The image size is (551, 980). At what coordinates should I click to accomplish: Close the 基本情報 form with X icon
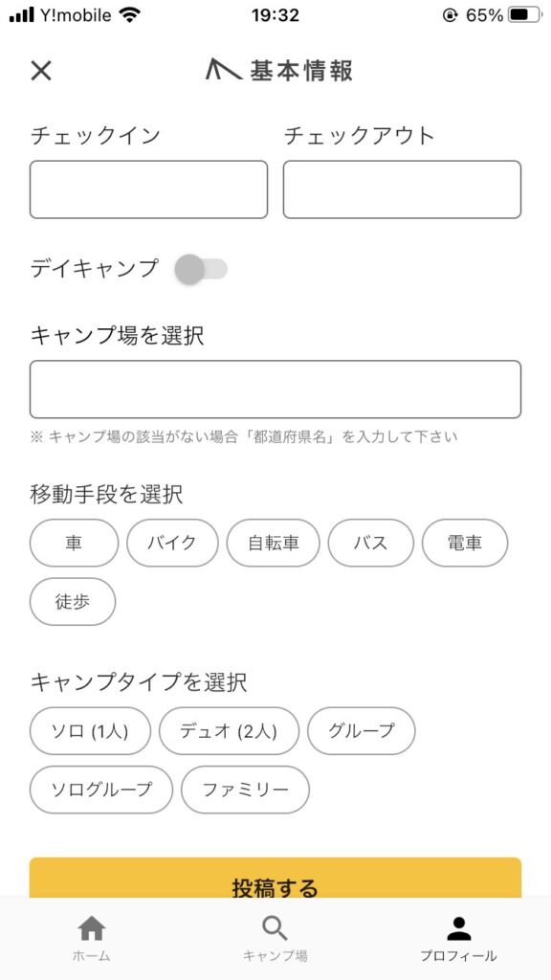click(x=41, y=71)
